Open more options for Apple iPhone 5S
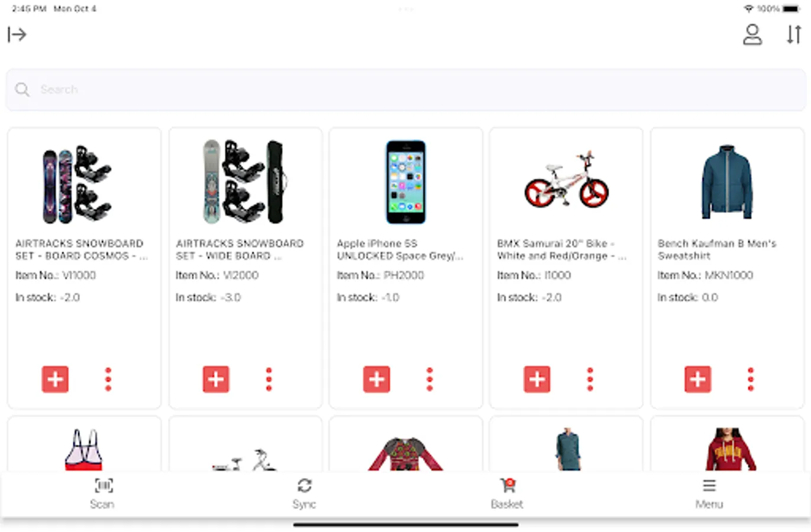 point(429,379)
